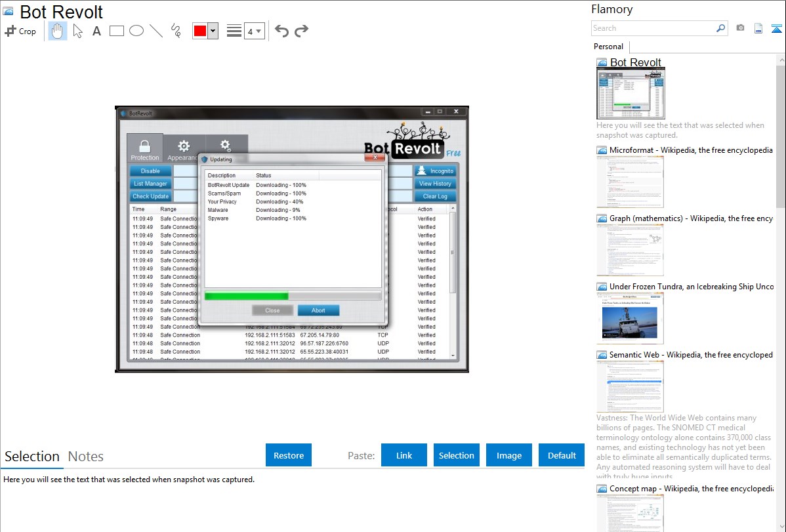Image resolution: width=786 pixels, height=532 pixels.
Task: Click the Your Privacy update row
Action: 293,201
